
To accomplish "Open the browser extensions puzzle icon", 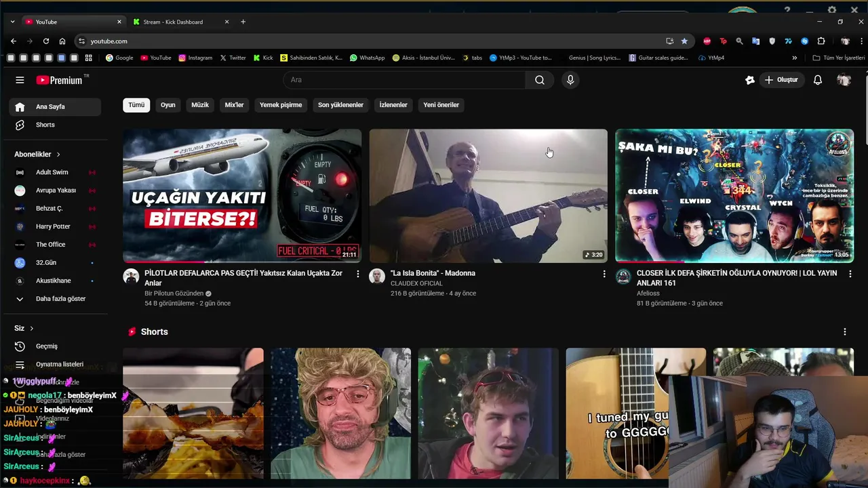I will coord(821,41).
